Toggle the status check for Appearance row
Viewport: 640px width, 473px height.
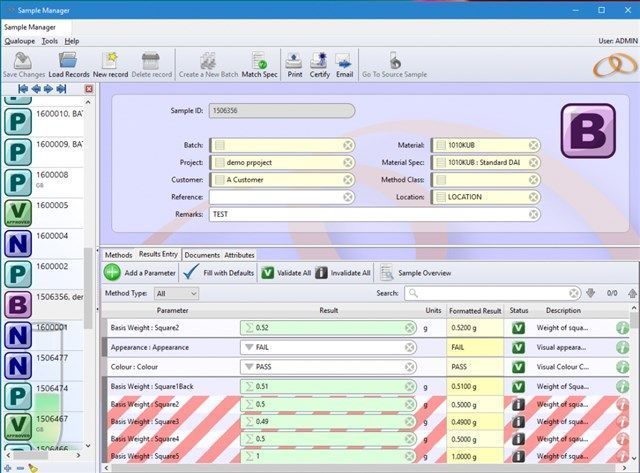519,347
